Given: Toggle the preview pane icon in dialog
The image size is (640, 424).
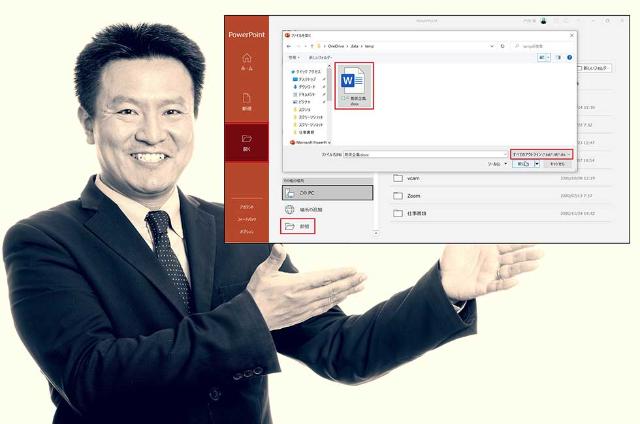Looking at the screenshot, I should [559, 58].
